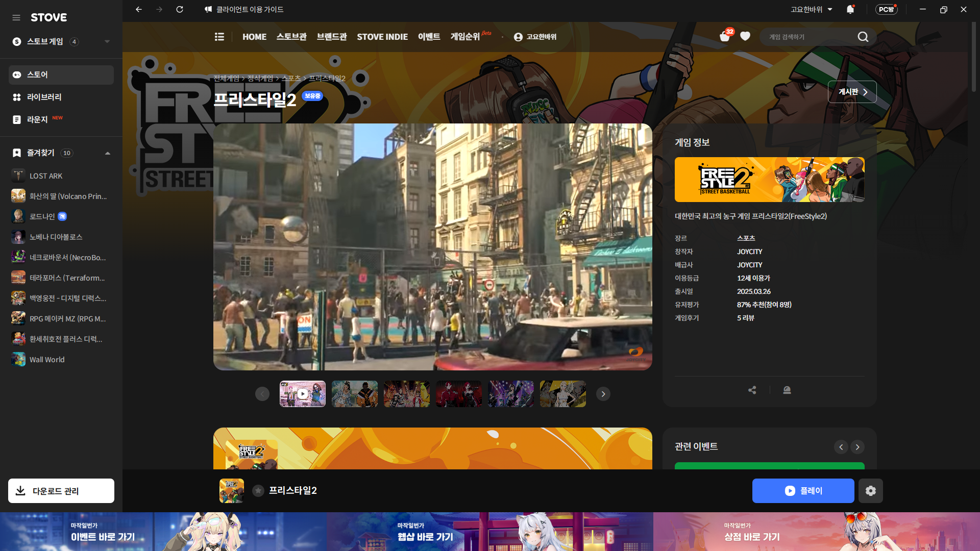This screenshot has height=551, width=980.
Task: Switch to the 이벤트 tab
Action: [x=429, y=37]
